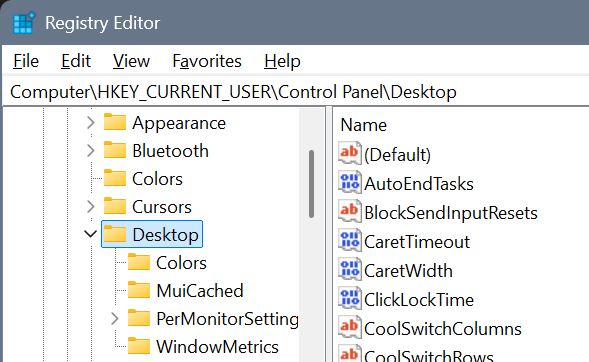Click the registry path address bar
The image size is (589, 362).
pyautogui.click(x=296, y=92)
